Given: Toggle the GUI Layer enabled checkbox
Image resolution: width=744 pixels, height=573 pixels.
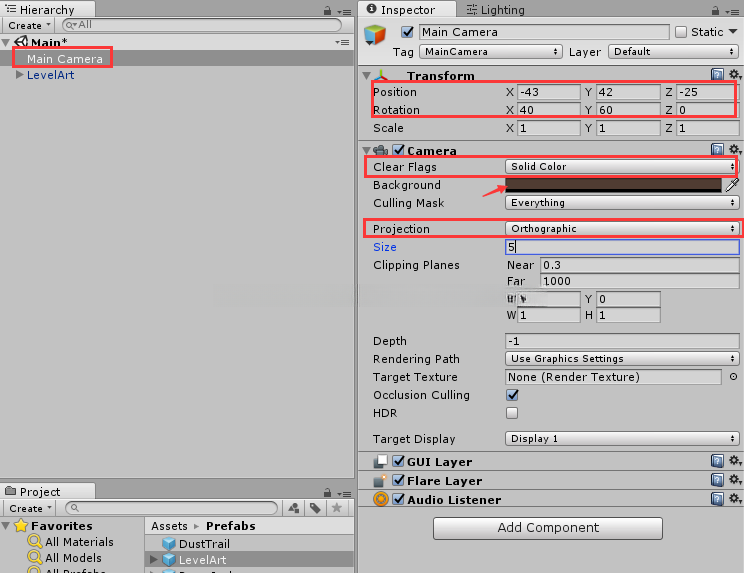Looking at the screenshot, I should click(x=399, y=461).
